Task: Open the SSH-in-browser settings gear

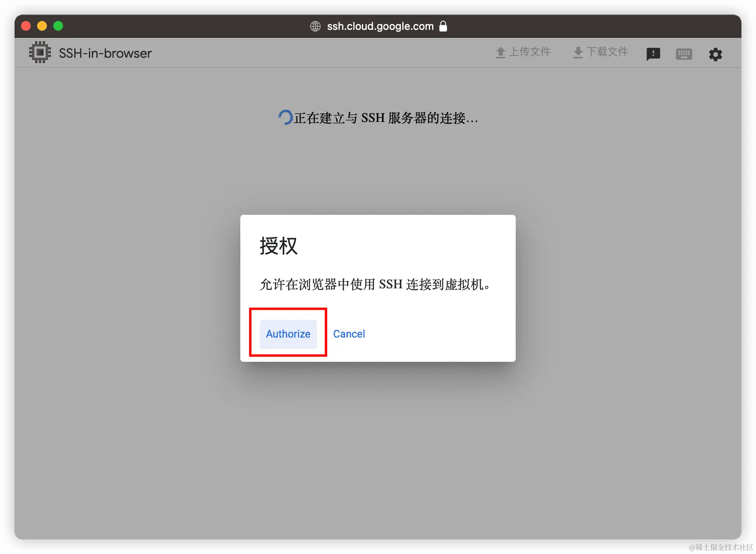Action: (x=715, y=54)
